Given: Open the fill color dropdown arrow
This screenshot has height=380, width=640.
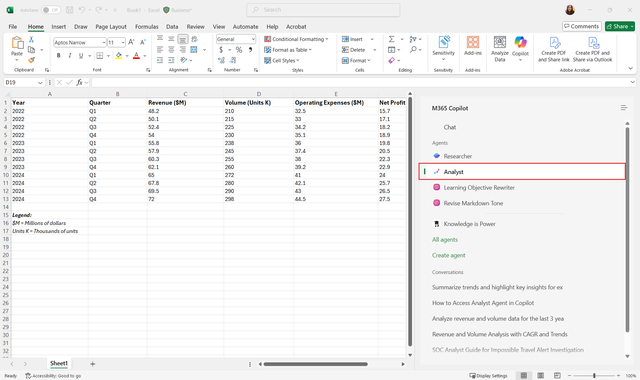Looking at the screenshot, I should [x=127, y=56].
